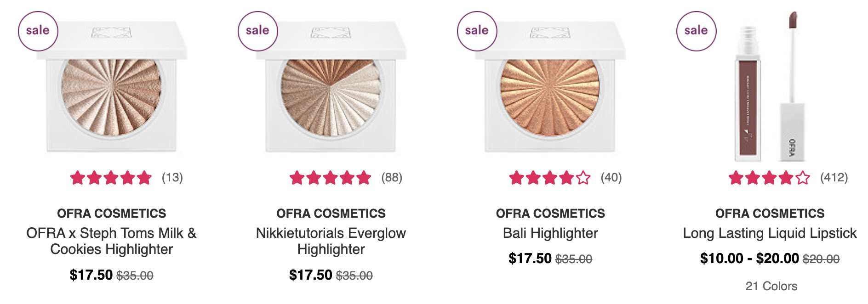Click OFRA COSMETICS brand name above Bali Highlighter

(550, 214)
